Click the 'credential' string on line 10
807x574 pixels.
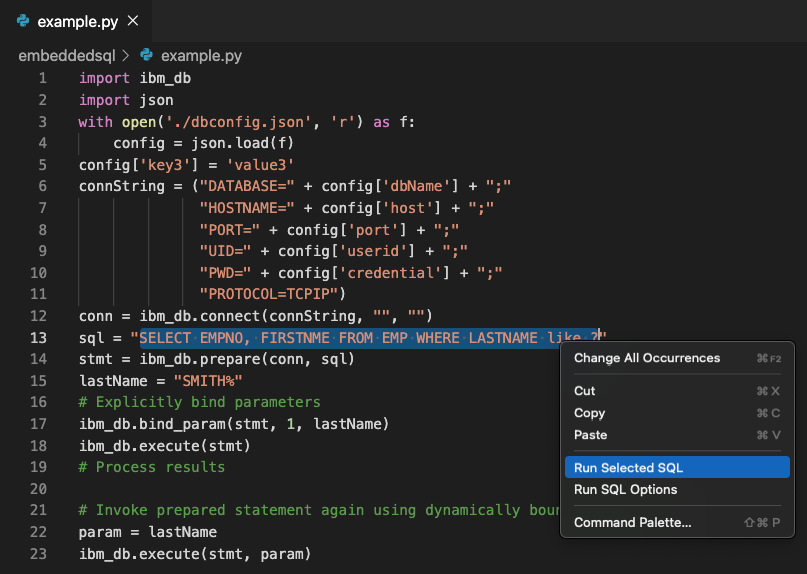[x=390, y=273]
